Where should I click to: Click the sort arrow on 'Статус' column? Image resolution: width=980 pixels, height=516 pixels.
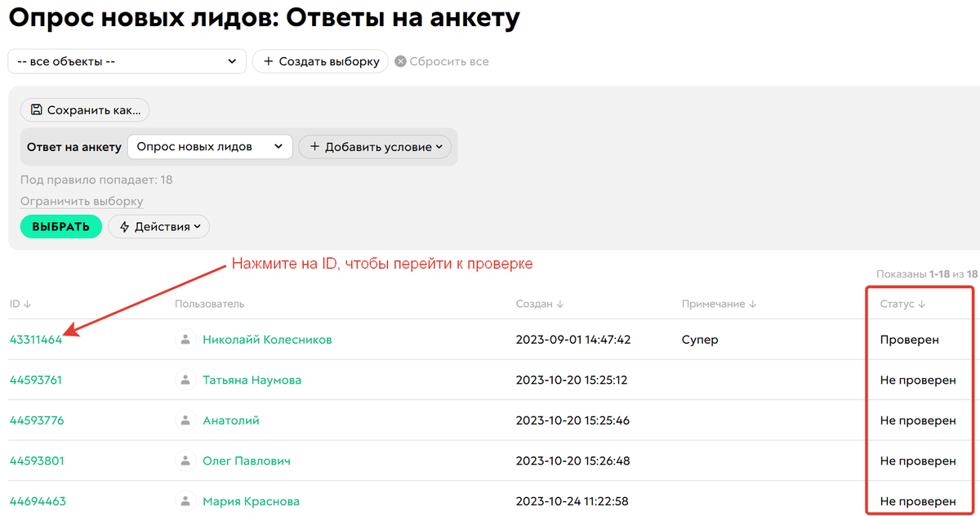[920, 303]
